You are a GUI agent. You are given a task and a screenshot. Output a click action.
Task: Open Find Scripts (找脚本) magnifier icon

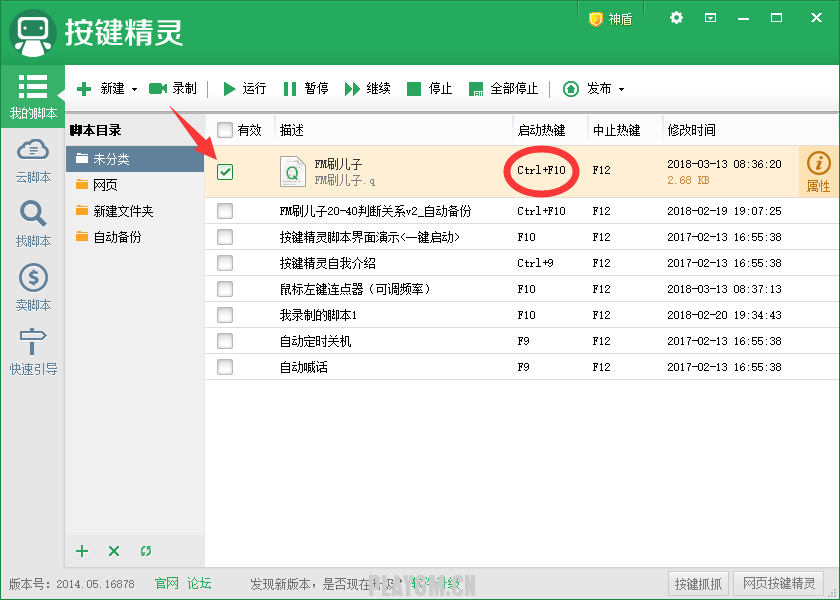[x=33, y=214]
